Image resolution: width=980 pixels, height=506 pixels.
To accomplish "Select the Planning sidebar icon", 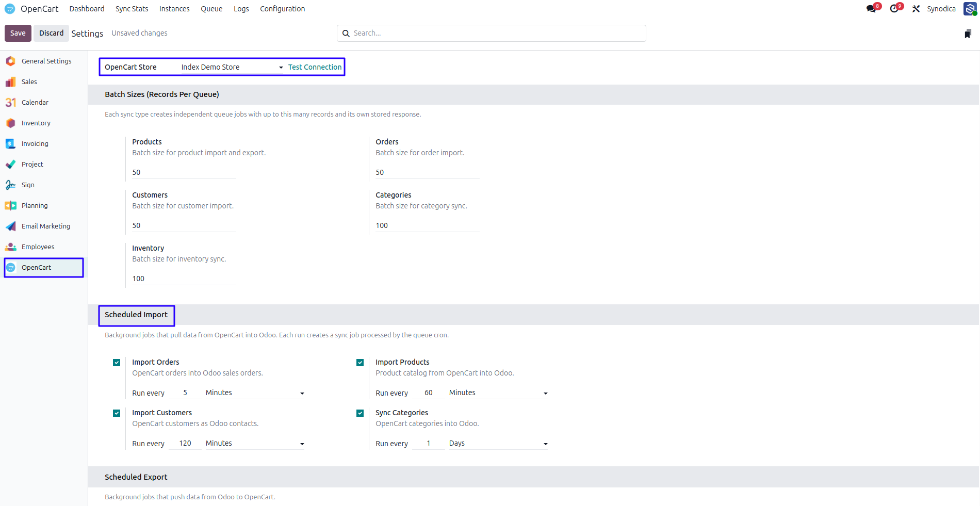I will click(10, 205).
